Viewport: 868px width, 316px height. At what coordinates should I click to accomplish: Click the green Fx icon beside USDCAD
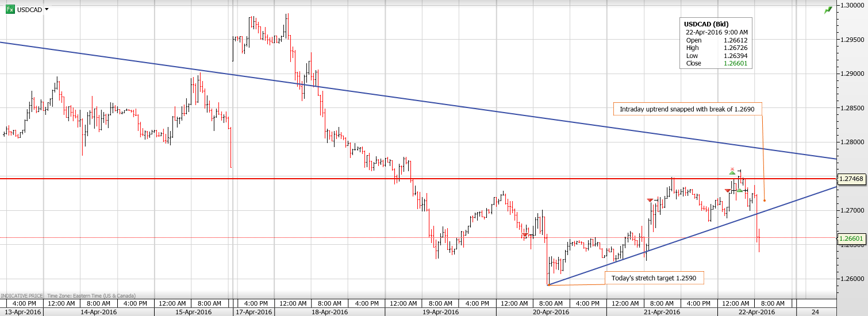(x=10, y=9)
